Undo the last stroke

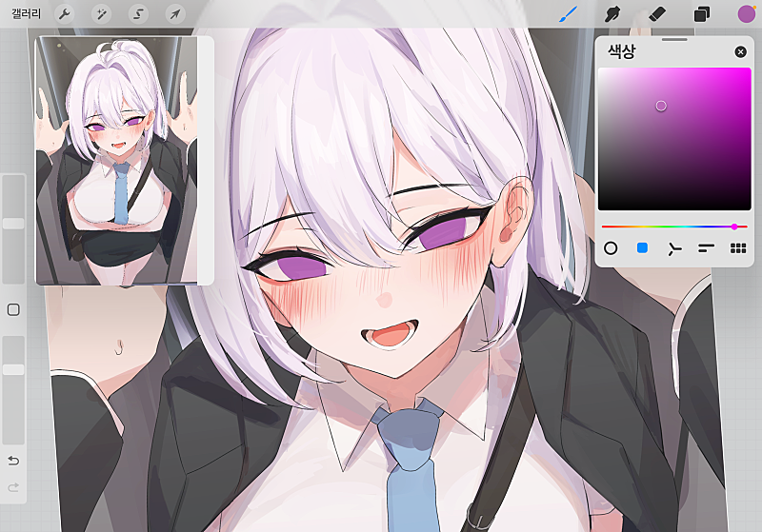tap(13, 461)
